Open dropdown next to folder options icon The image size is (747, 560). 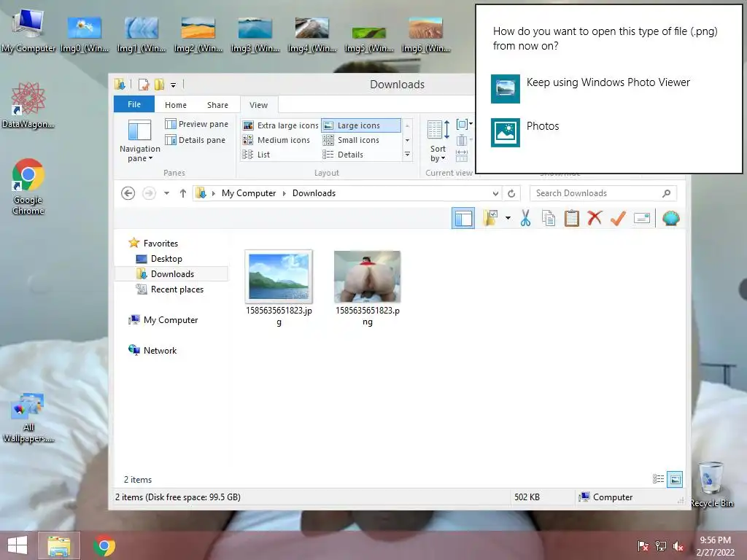pyautogui.click(x=508, y=219)
